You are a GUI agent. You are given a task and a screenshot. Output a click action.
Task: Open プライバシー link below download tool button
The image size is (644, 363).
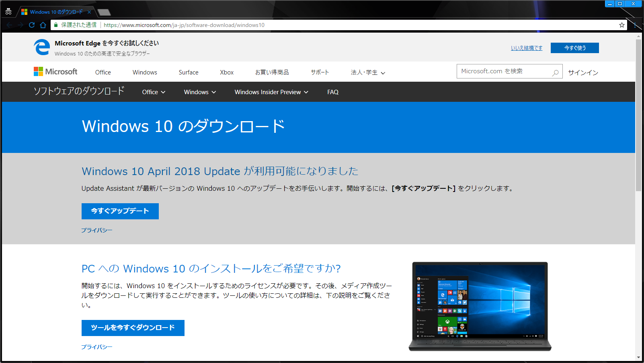coord(97,347)
